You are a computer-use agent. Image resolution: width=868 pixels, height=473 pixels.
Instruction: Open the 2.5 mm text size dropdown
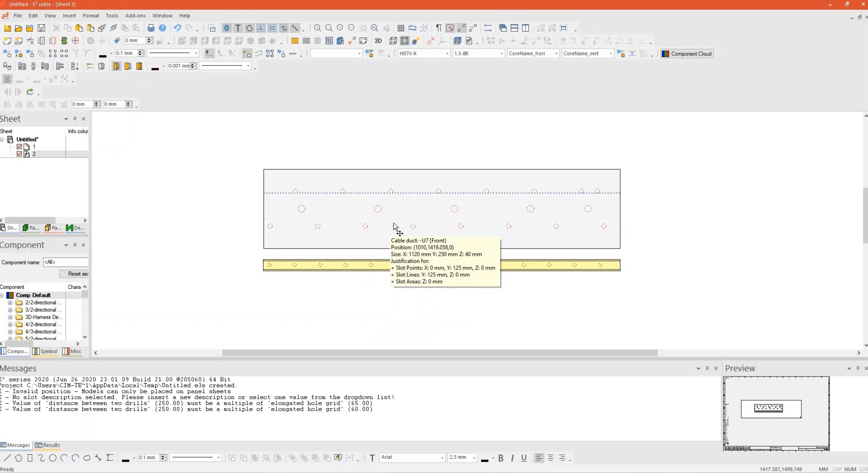coord(474,457)
